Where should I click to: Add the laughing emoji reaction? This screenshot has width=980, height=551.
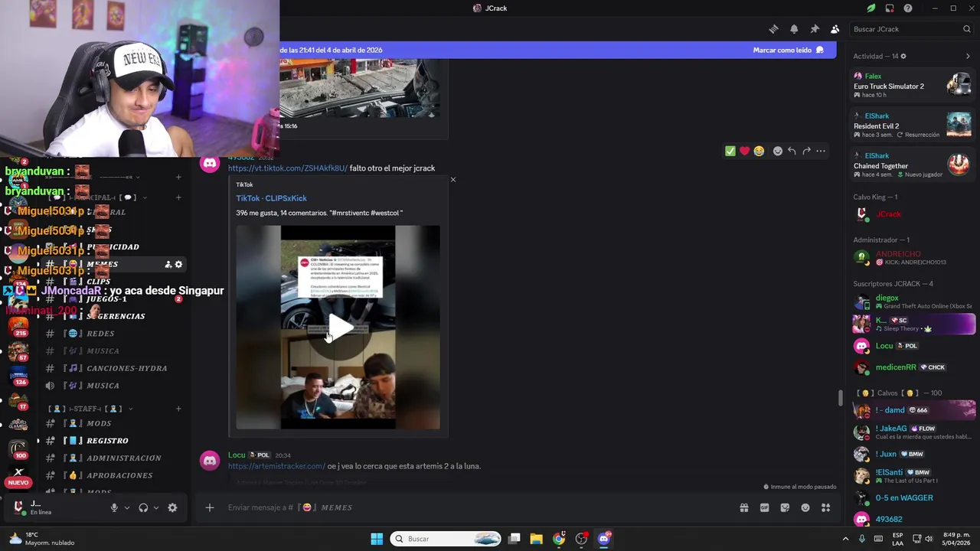tap(759, 151)
